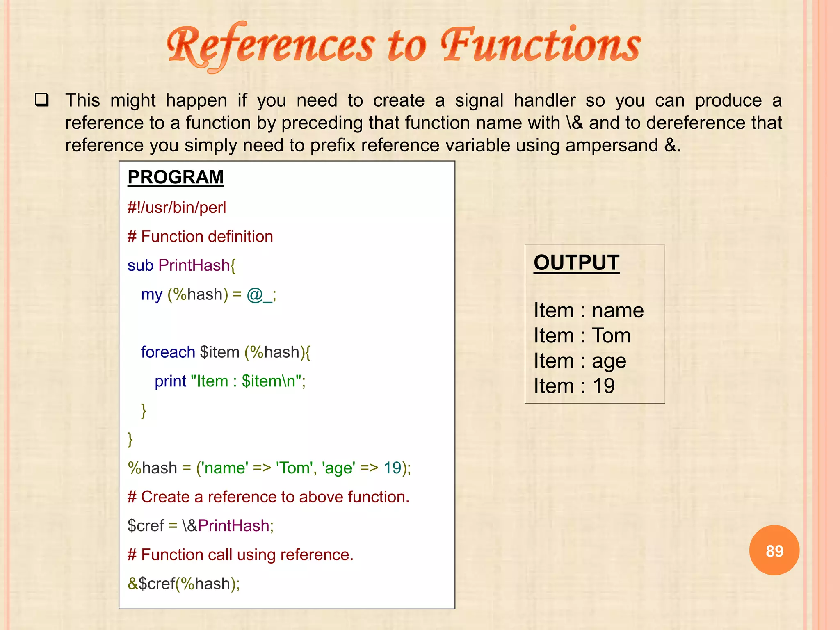Click the '# Function definition' comment line
This screenshot has width=840, height=630.
click(200, 237)
